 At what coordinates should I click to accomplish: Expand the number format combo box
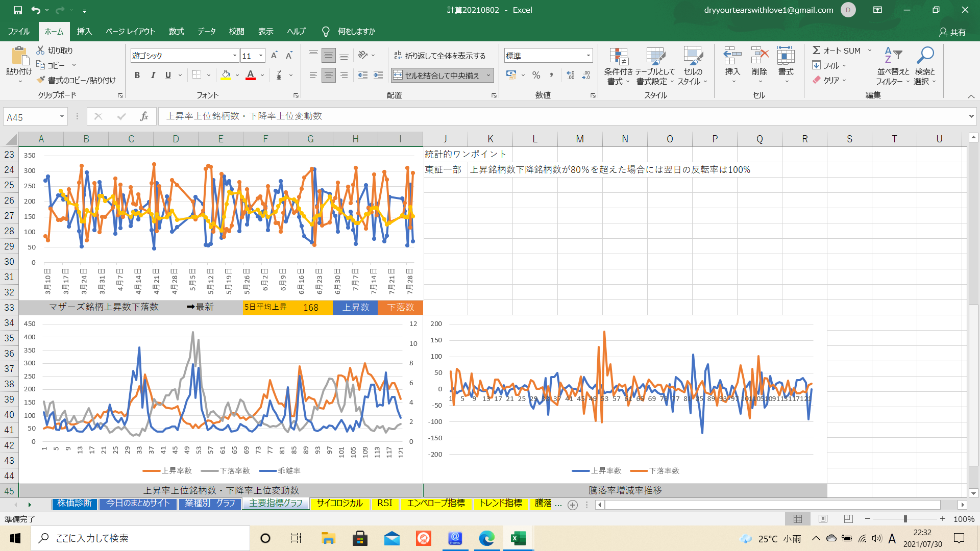[589, 56]
